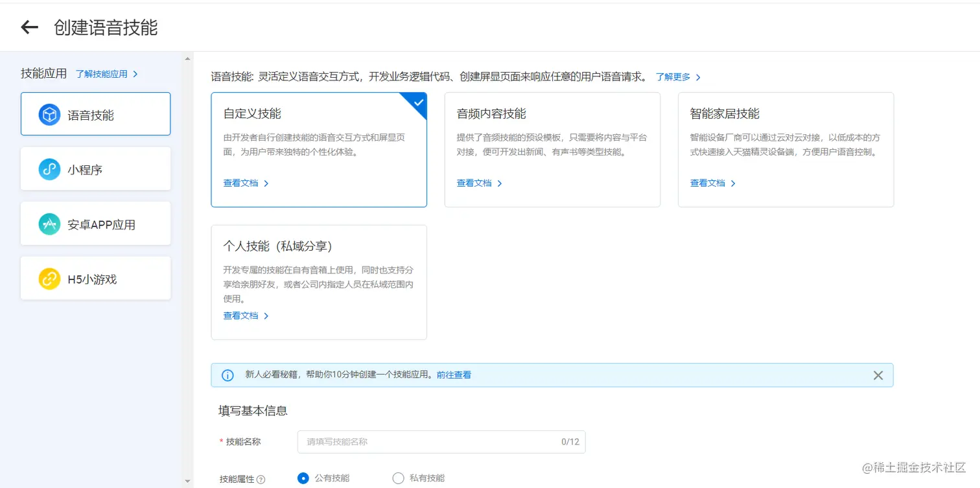Focus the 技能名称 input field

[x=441, y=442]
